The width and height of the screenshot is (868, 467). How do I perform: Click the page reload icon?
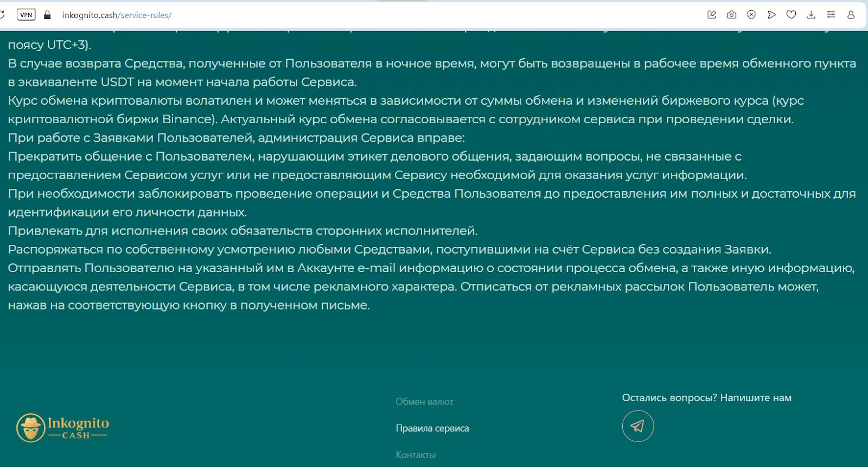(x=2, y=15)
